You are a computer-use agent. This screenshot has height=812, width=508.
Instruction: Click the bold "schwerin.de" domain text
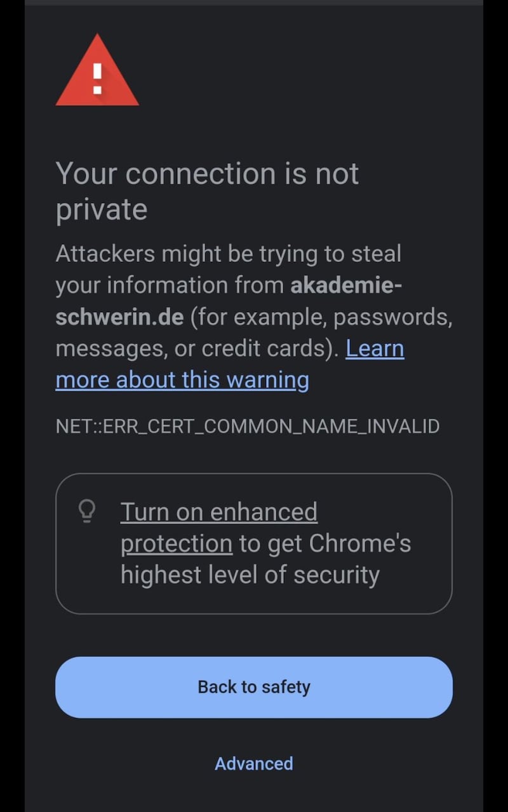coord(119,317)
